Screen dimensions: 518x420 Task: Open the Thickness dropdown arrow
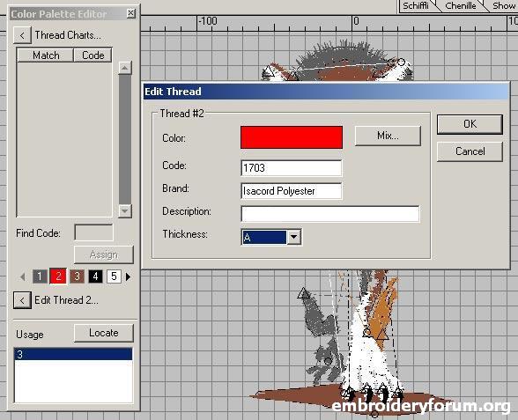click(293, 237)
